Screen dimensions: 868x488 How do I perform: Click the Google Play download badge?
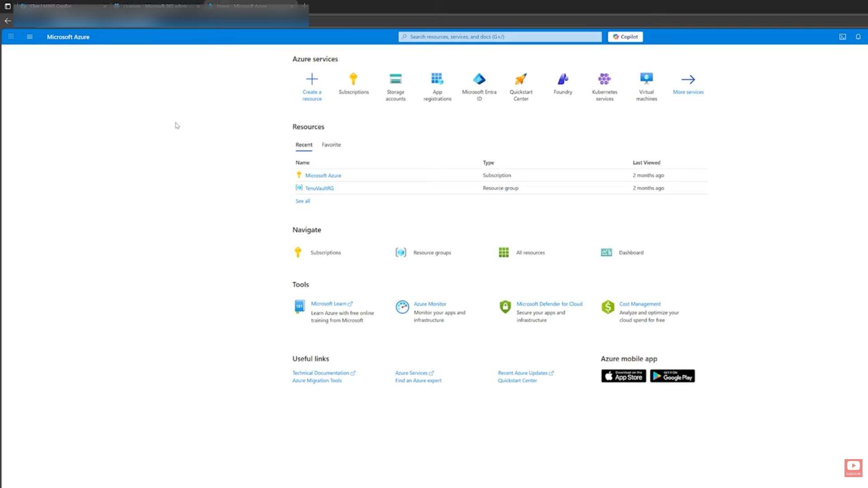tap(672, 376)
